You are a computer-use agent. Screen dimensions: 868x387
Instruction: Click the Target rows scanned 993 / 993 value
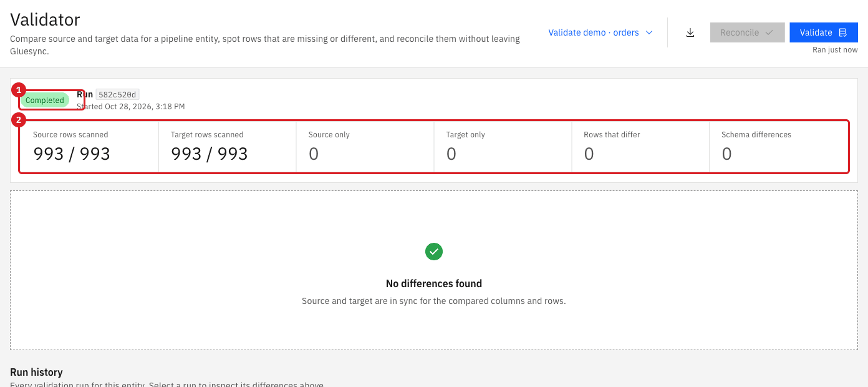click(x=210, y=154)
